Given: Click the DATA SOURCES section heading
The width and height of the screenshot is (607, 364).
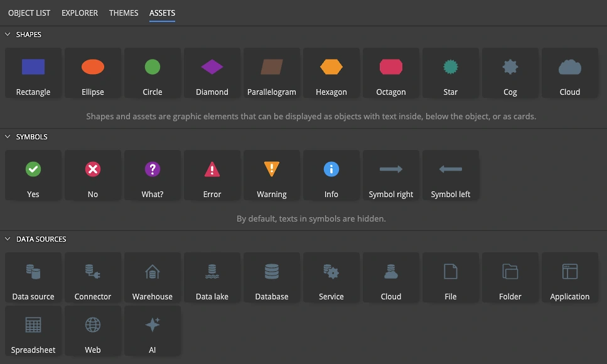Looking at the screenshot, I should point(41,239).
